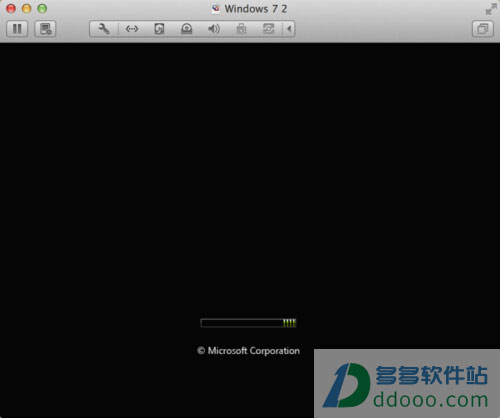Zoom the window with green button

[42, 8]
